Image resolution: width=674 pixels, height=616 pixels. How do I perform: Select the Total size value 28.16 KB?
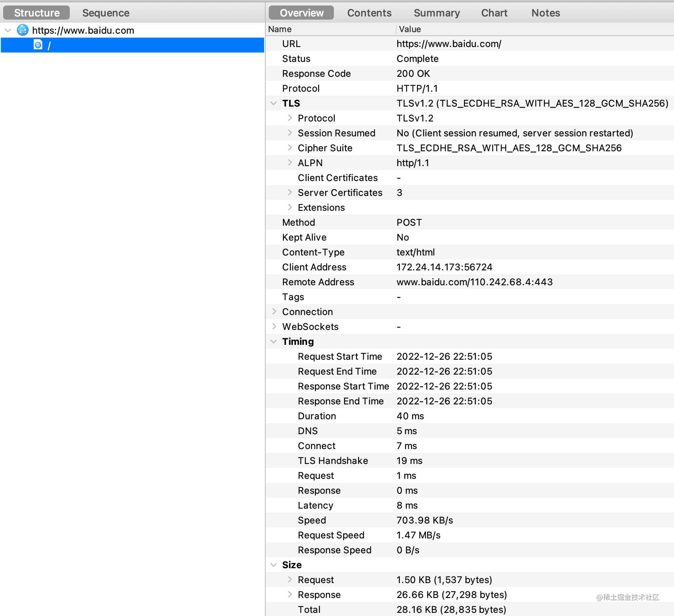[x=451, y=610]
